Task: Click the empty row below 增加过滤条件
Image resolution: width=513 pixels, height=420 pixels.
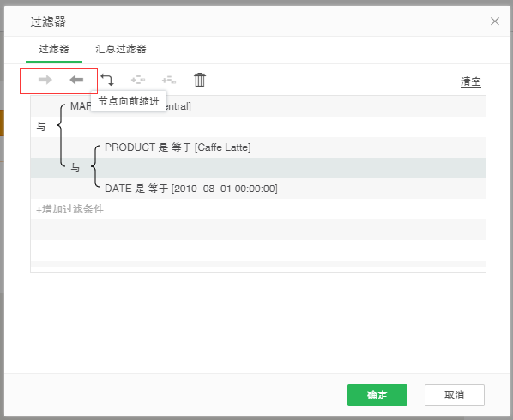Action: click(x=258, y=230)
